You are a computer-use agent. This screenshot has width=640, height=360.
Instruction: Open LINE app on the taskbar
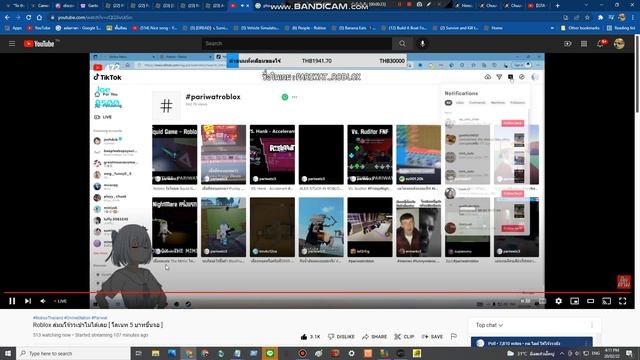270,353
